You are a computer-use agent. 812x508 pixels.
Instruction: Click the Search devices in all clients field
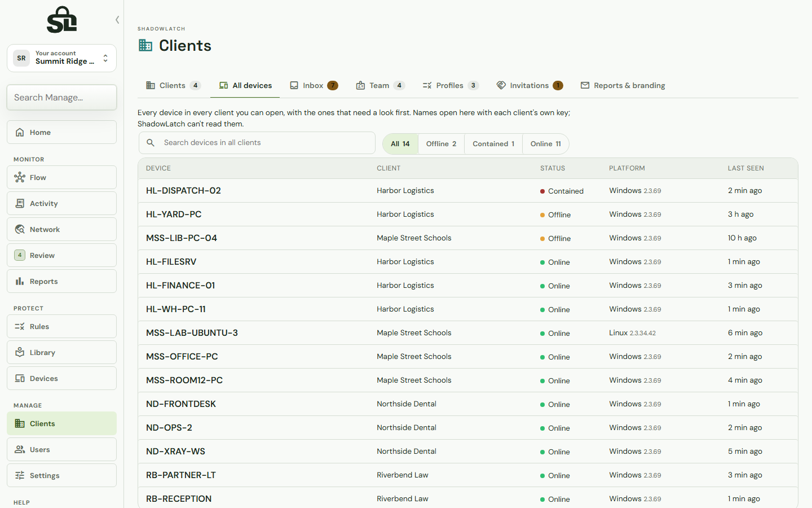pyautogui.click(x=257, y=143)
